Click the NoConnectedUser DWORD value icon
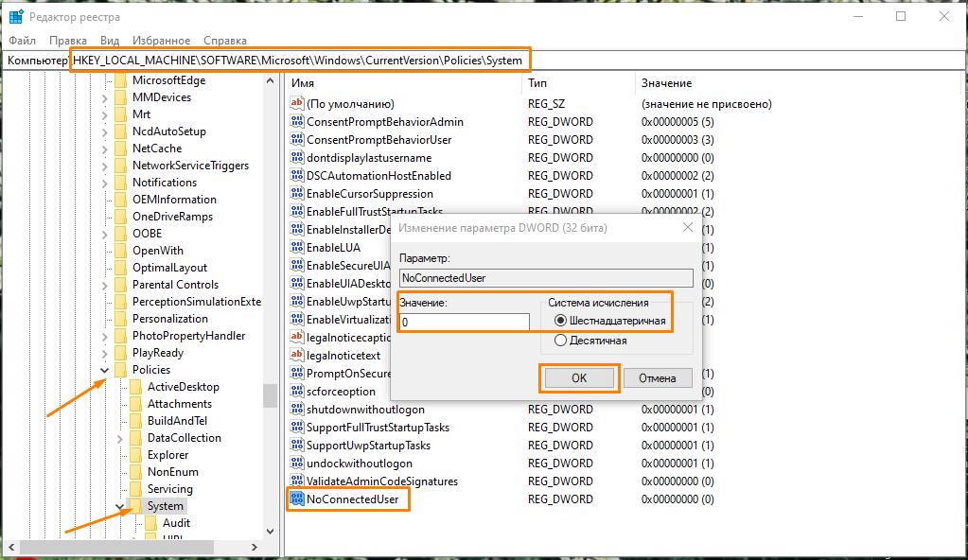Image resolution: width=968 pixels, height=560 pixels. click(297, 499)
